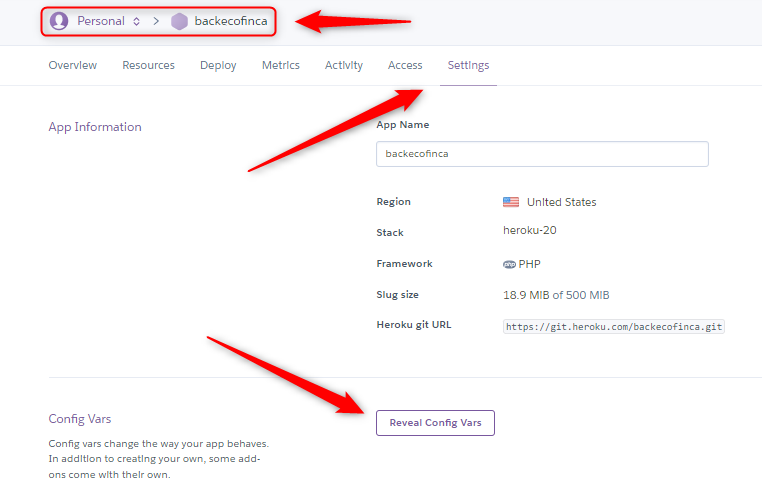Screen dimensions: 762x499
Task: Click the Personal account avatar icon
Action: tap(59, 21)
